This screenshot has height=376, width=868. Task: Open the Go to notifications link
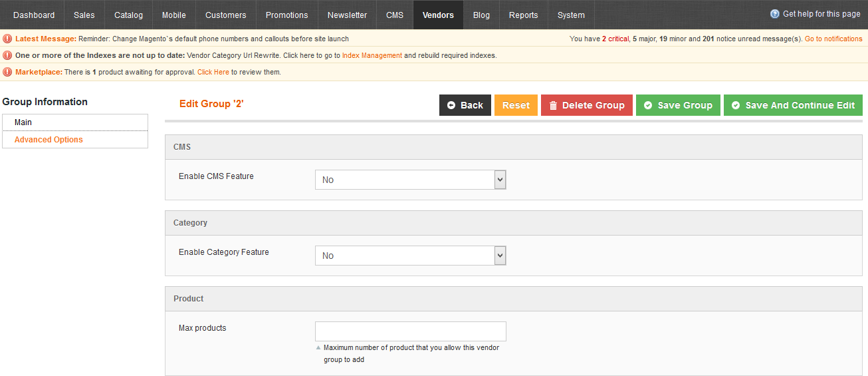833,39
